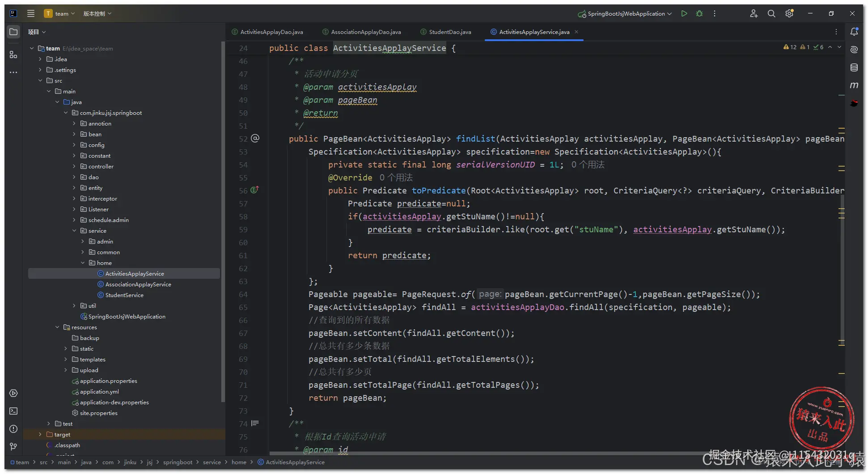868x474 pixels.
Task: Open the Problems tool window
Action: point(13,429)
